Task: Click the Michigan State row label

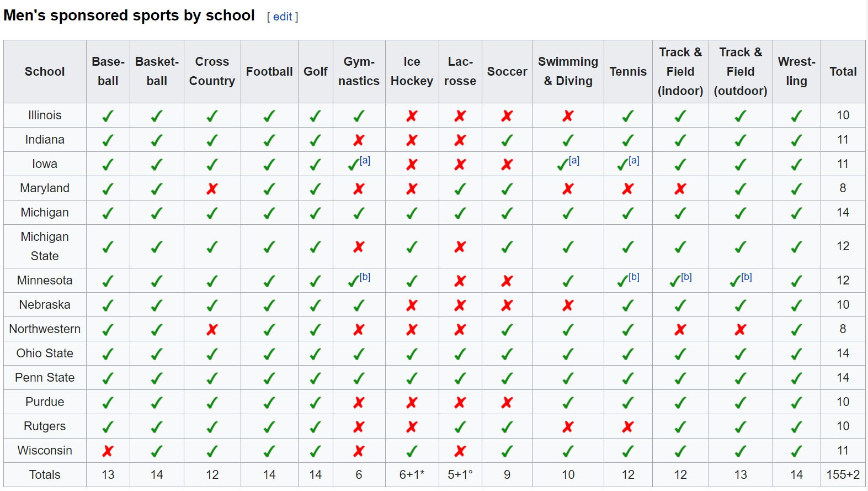Action: (x=45, y=246)
